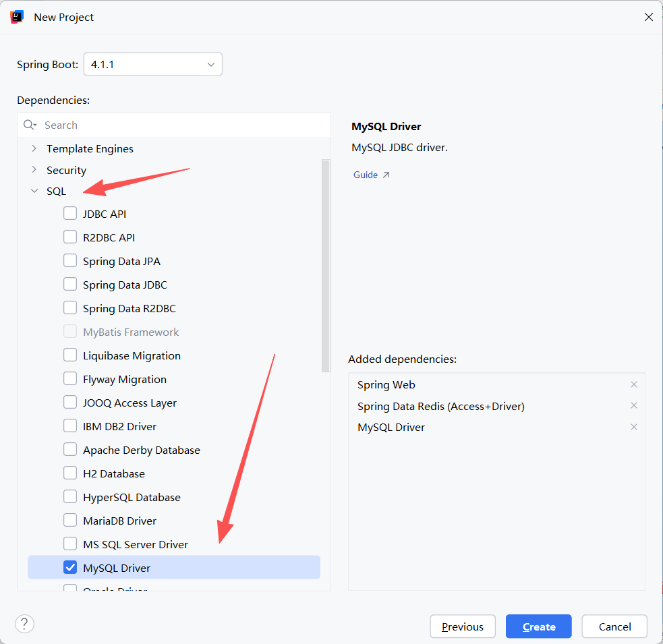Click the dependencies Search field

pyautogui.click(x=174, y=125)
